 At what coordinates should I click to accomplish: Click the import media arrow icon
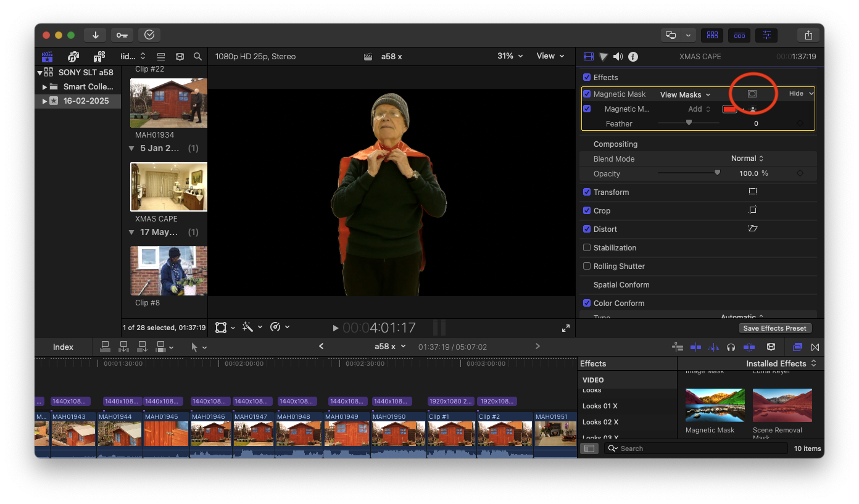[96, 35]
